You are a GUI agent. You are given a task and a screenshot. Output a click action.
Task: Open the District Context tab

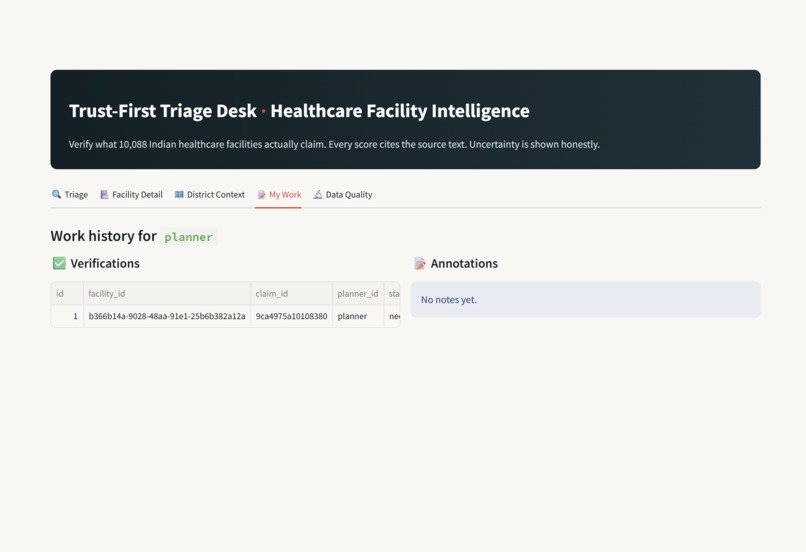click(209, 195)
